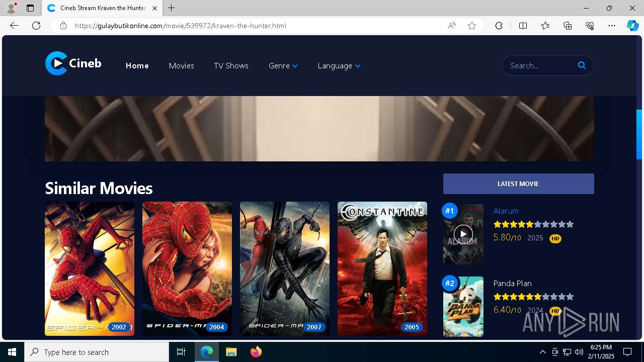644x362 pixels.
Task: Click the #2 rank badge
Action: [450, 283]
